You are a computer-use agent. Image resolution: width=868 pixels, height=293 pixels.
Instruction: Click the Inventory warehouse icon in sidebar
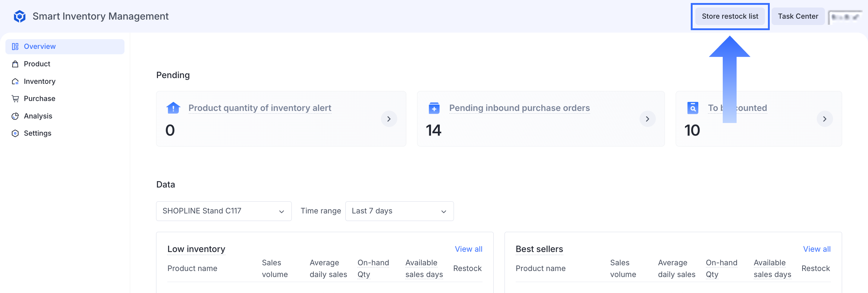coord(15,81)
